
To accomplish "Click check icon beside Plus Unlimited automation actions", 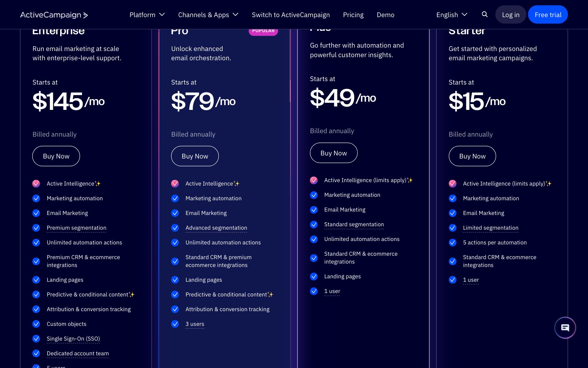I will click(314, 239).
